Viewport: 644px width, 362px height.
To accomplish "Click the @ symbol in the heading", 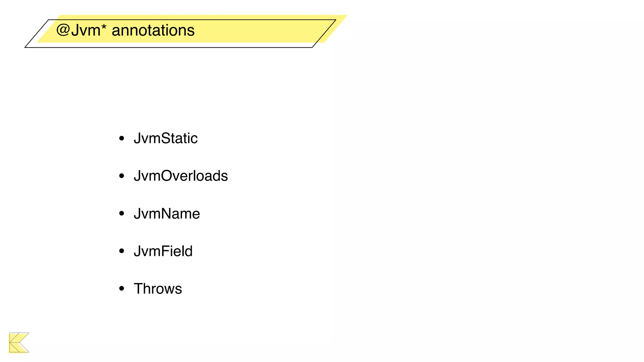I will click(63, 30).
